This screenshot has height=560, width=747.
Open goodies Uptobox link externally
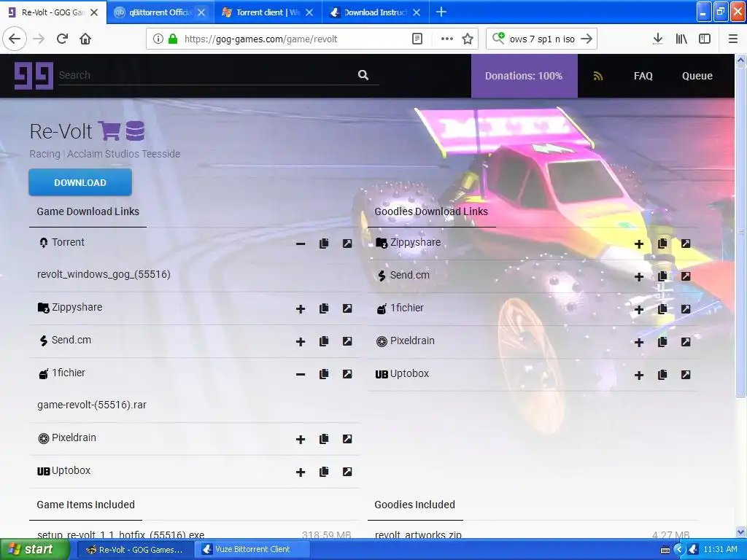point(686,376)
